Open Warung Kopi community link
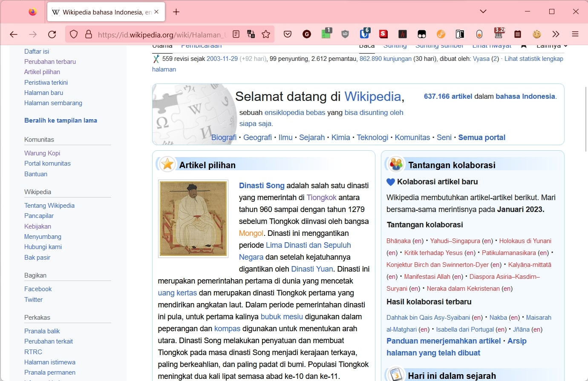Viewport: 588px width, 381px height. [x=42, y=153]
